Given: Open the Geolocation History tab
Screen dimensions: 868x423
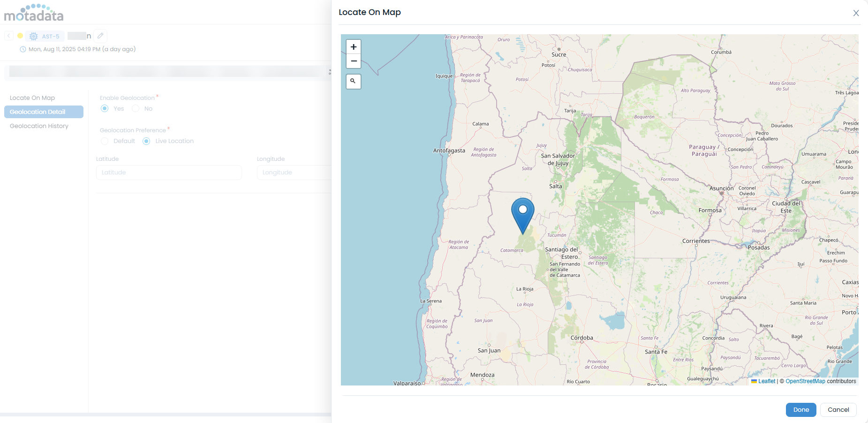Looking at the screenshot, I should 39,126.
